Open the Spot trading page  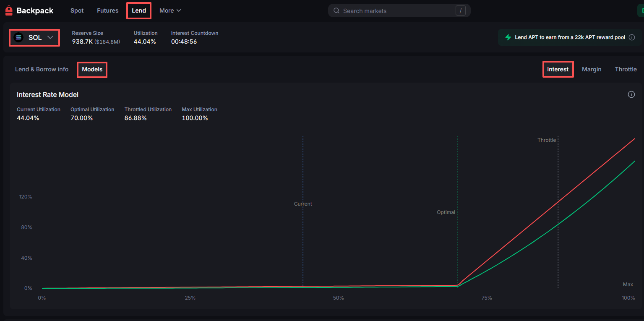tap(77, 10)
